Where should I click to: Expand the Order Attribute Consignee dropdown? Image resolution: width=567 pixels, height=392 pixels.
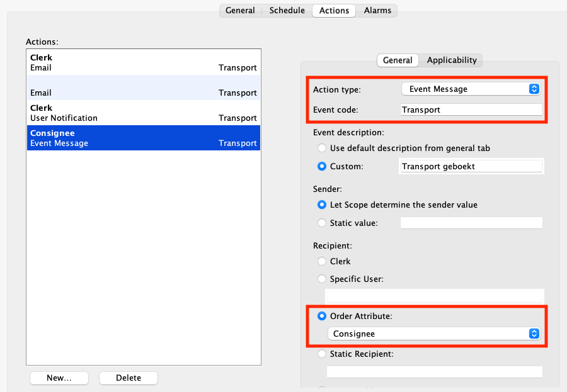(x=434, y=334)
